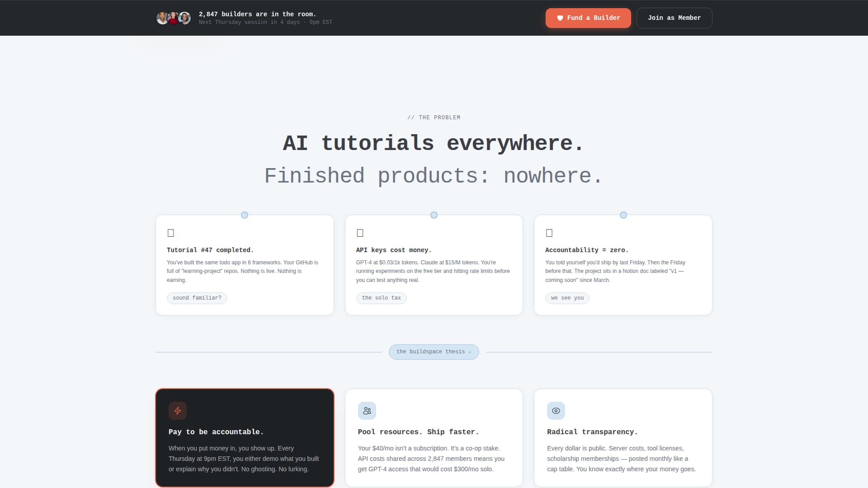Click the lightning bolt icon on the dark card
The height and width of the screenshot is (488, 868).
pos(178,411)
